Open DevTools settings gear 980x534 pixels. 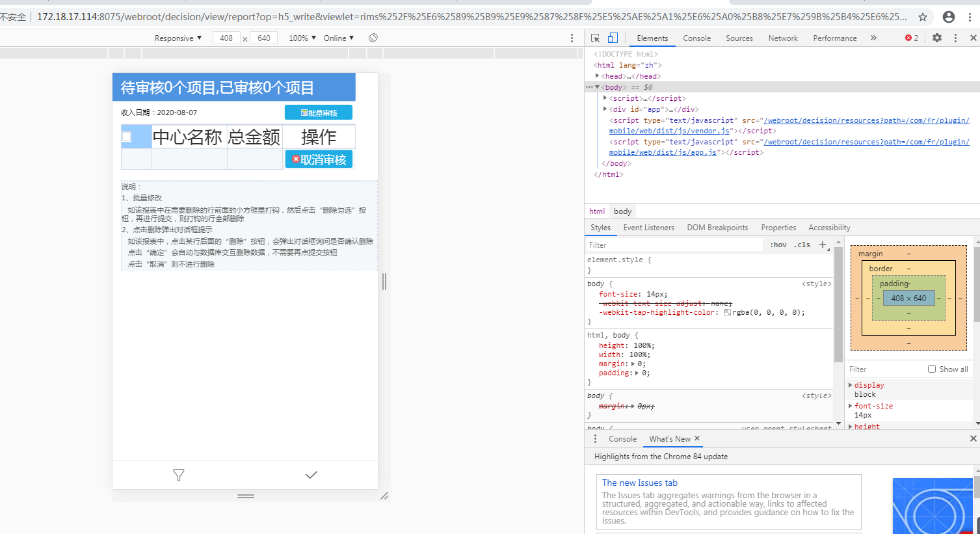(x=937, y=38)
